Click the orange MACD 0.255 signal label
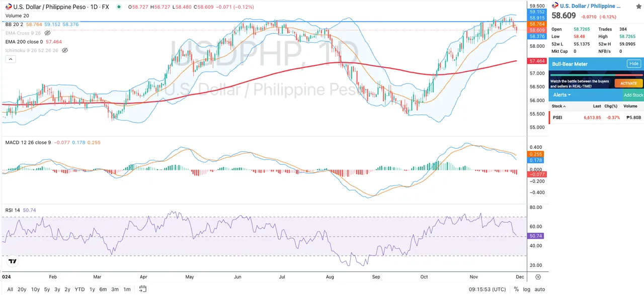This screenshot has width=644, height=295. click(x=535, y=154)
